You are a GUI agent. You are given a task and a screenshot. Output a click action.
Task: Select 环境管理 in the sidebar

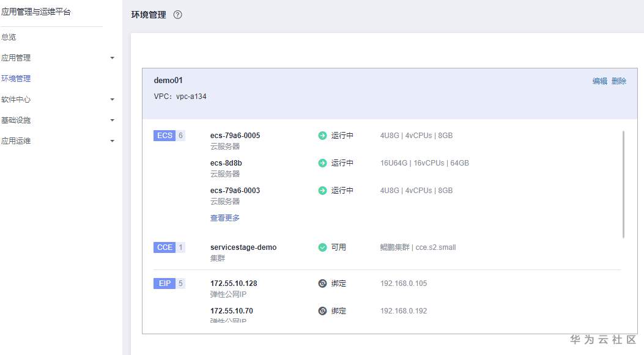(x=16, y=79)
